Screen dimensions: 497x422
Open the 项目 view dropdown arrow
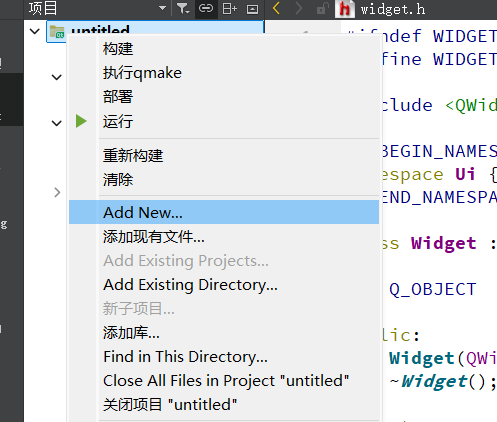coord(162,8)
